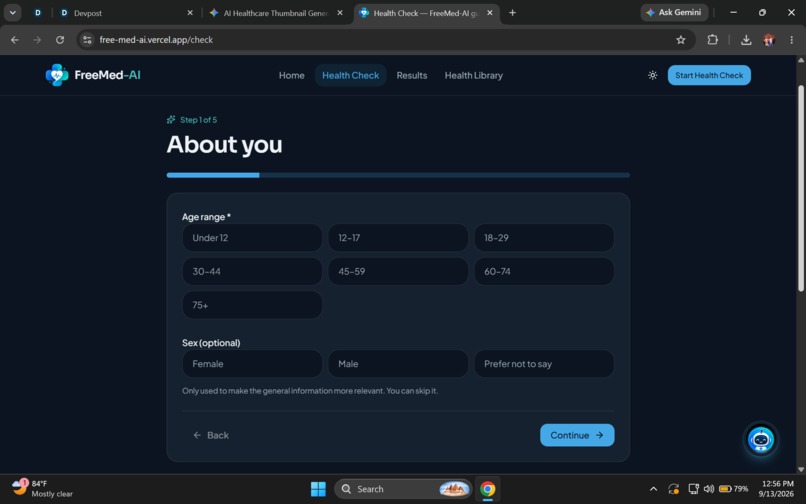Select the 45–59 age range
806x504 pixels.
[x=398, y=272]
